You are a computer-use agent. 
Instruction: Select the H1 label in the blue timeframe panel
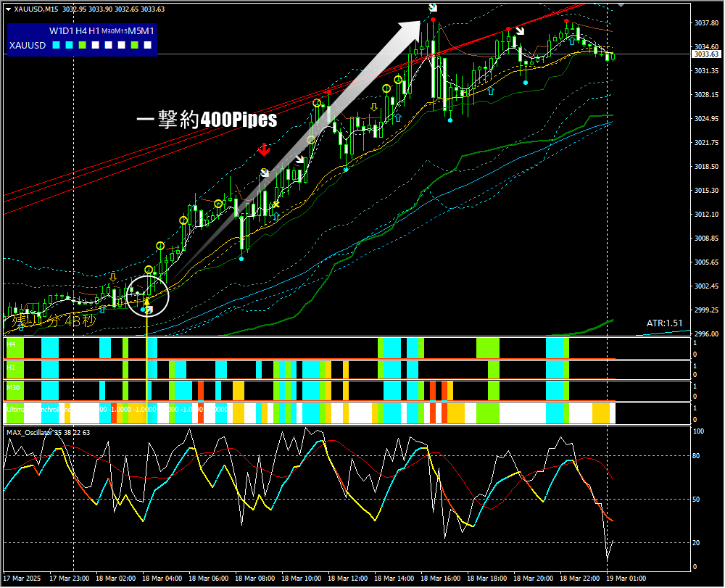tap(94, 31)
